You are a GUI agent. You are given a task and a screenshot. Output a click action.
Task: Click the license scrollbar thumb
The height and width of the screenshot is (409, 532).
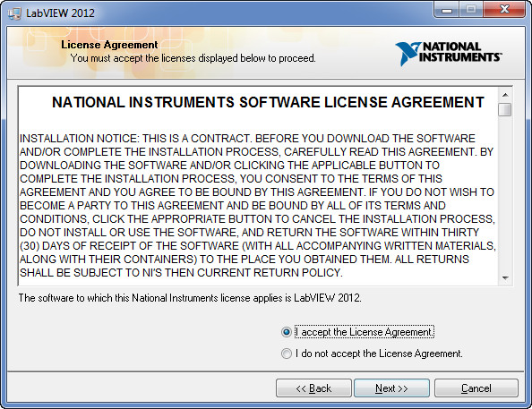click(x=505, y=110)
